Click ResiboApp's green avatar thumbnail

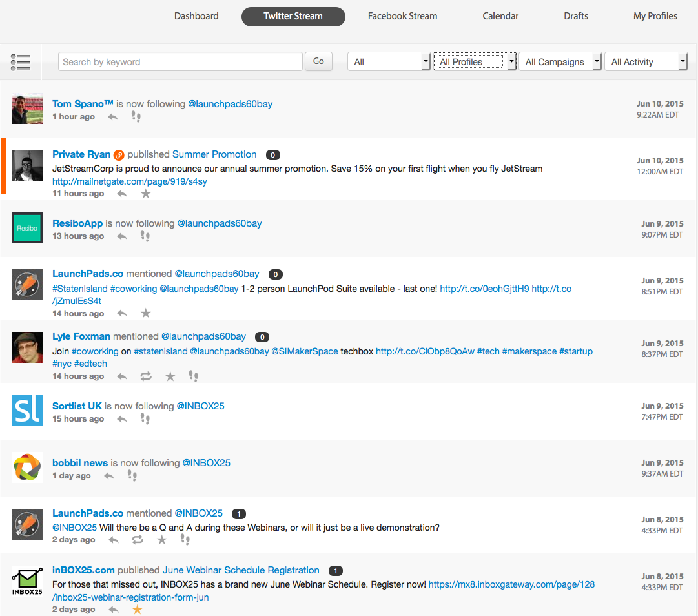pyautogui.click(x=27, y=228)
